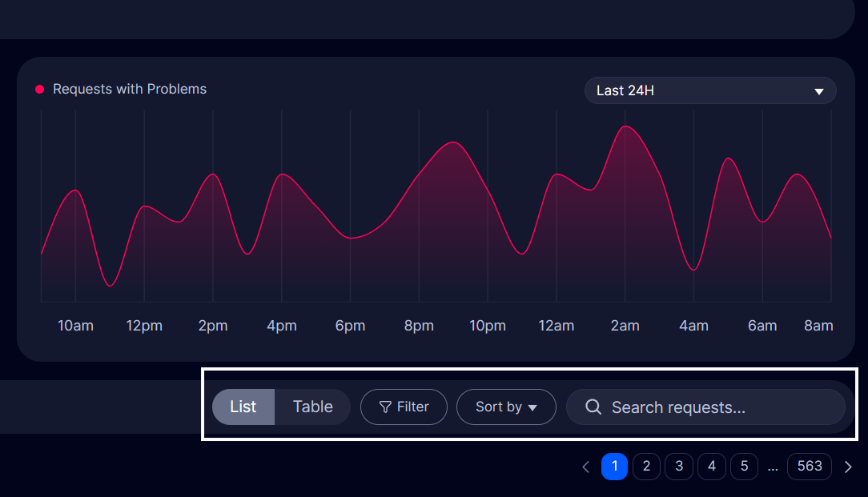Switch to Table view

(x=312, y=407)
